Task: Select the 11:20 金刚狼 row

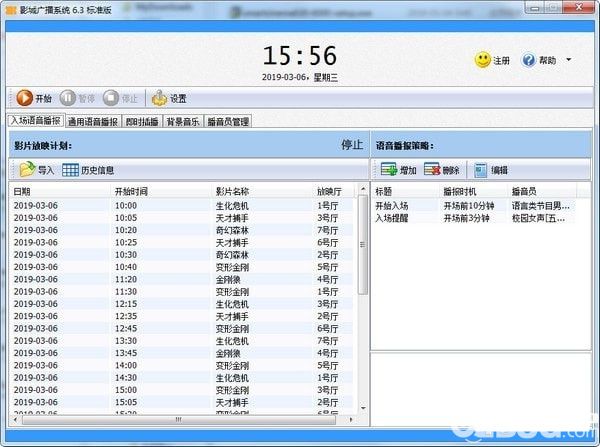Action: click(x=181, y=279)
